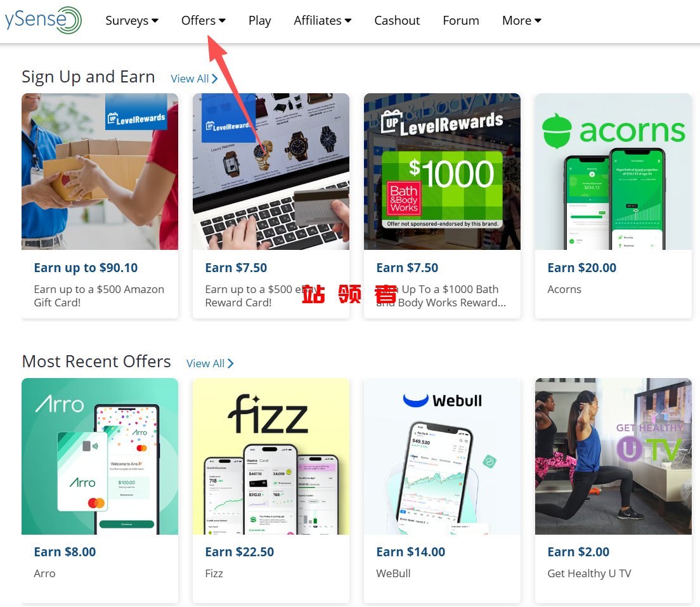Expand the Surveys dropdown menu
Viewport: 700px width, 607px height.
(x=132, y=20)
